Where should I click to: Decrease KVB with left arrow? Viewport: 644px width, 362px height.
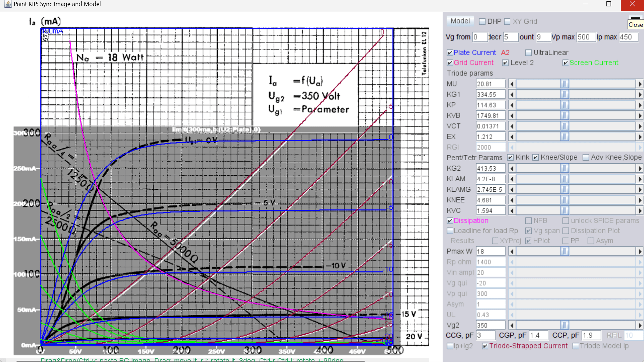[x=512, y=116]
